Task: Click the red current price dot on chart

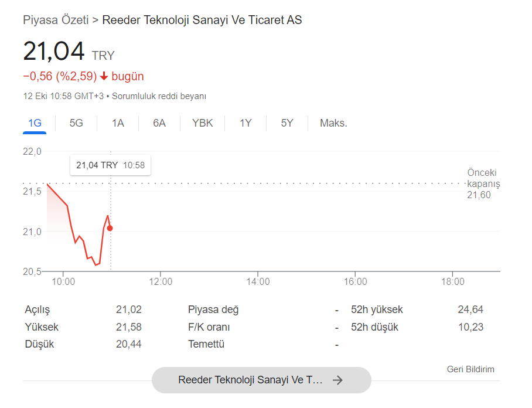Action: (110, 229)
